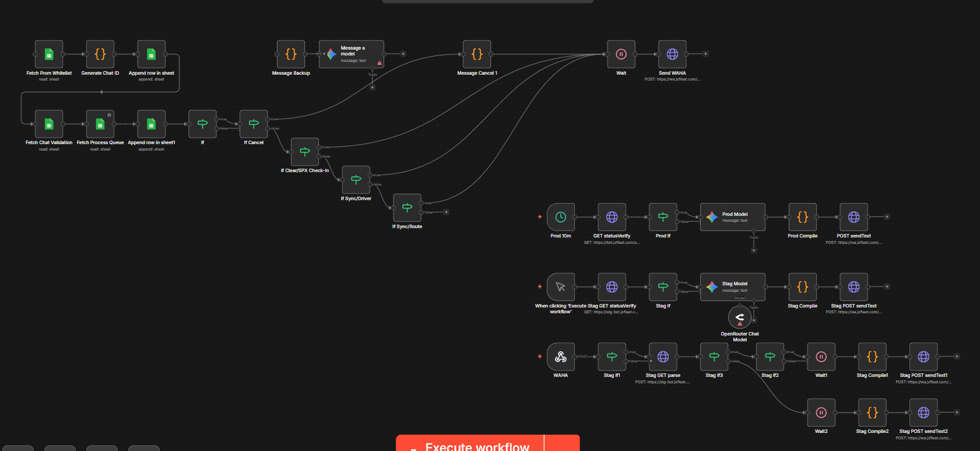This screenshot has height=451, width=980.
Task: Open the Prod If node
Action: (x=663, y=217)
